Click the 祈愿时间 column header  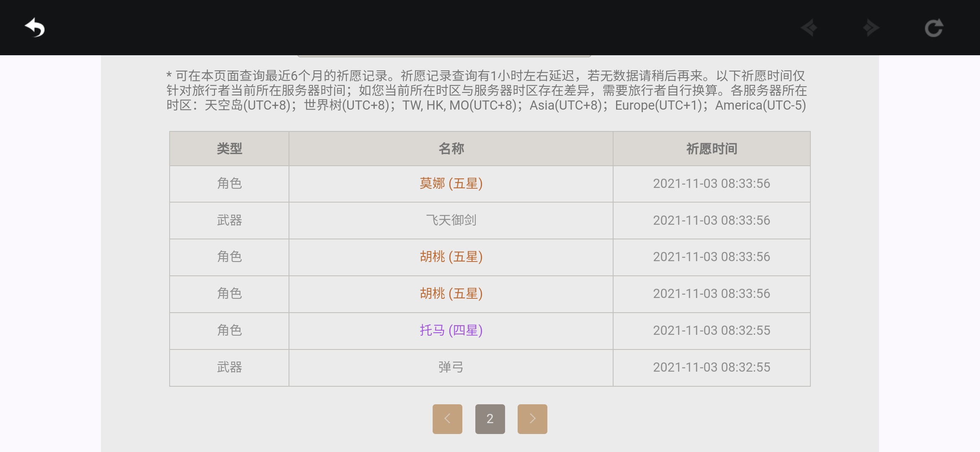(712, 149)
